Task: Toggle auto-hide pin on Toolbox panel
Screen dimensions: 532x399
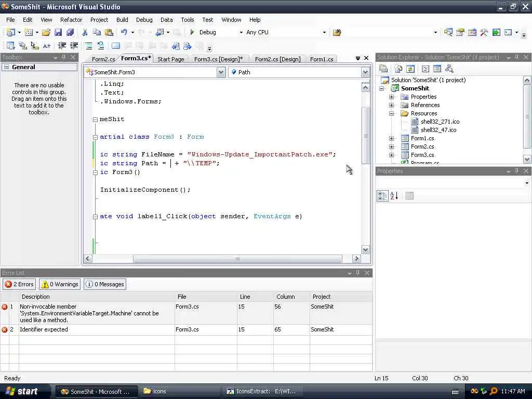Action: click(64, 57)
